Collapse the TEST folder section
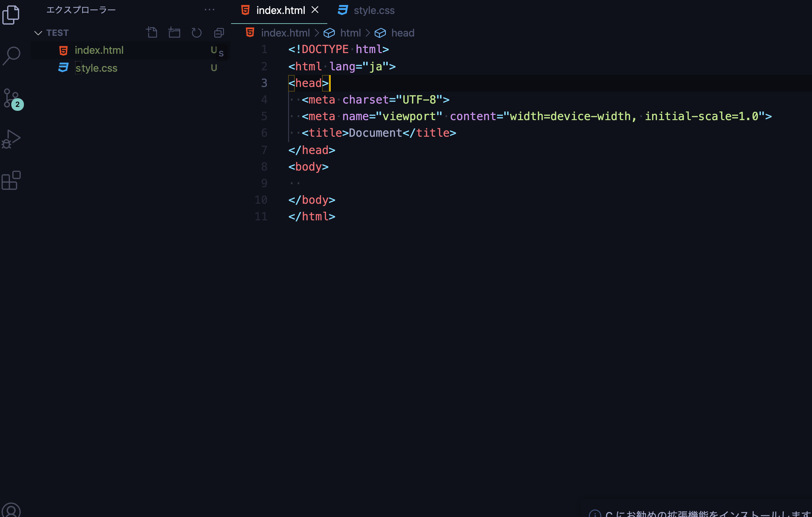The image size is (812, 517). click(x=38, y=33)
